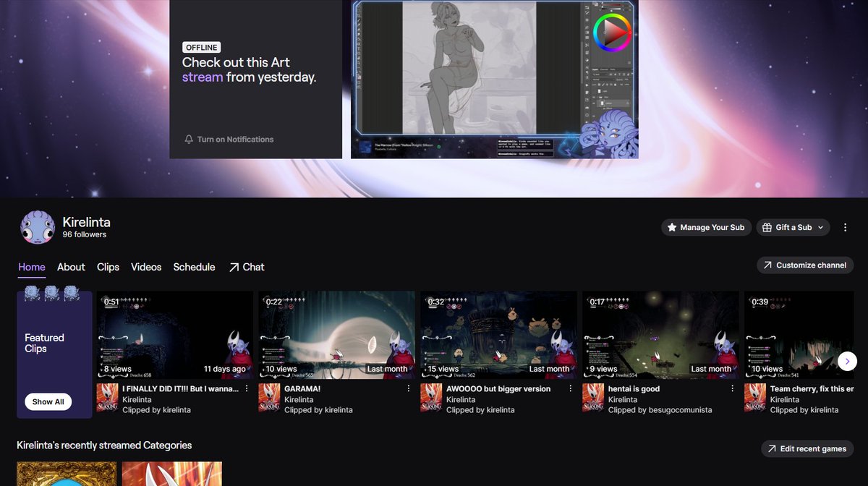Click Silksong game icon beside GARAMA! clip
Screen dimensions: 868x486
269,398
